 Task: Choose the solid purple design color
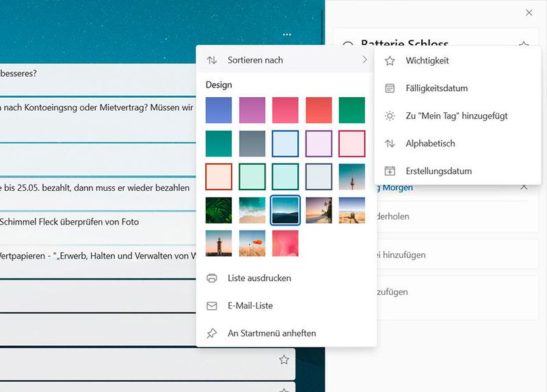[x=252, y=110]
